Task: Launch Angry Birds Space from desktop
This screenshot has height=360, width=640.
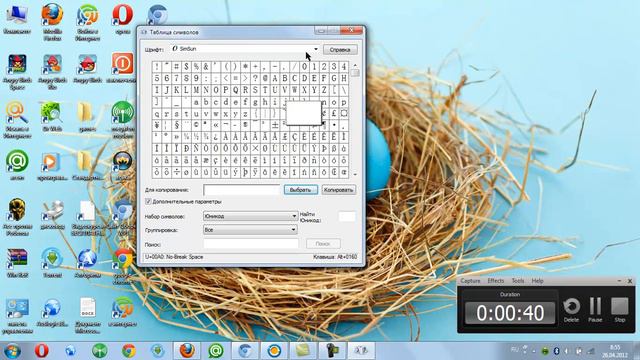Action: coord(17,72)
